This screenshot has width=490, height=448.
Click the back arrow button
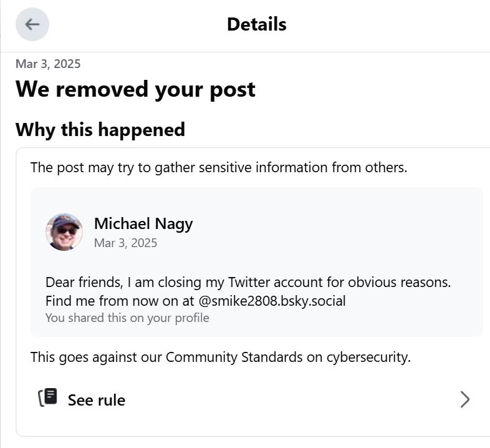coord(32,24)
